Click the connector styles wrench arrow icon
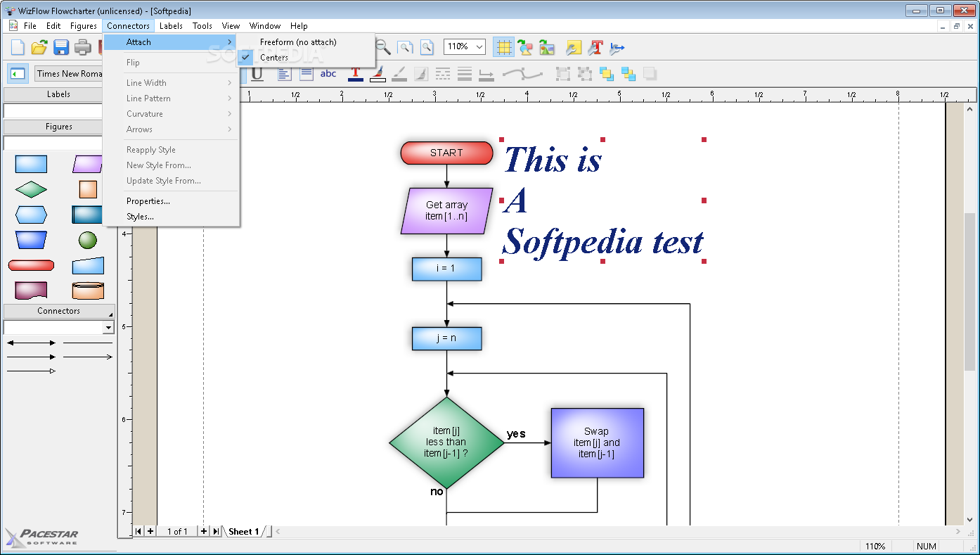 click(617, 47)
